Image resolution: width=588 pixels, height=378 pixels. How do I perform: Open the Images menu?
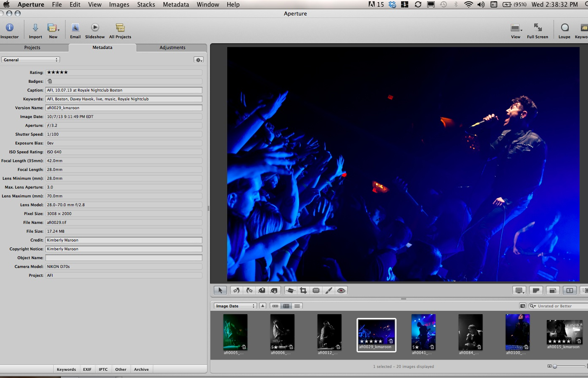(x=119, y=5)
